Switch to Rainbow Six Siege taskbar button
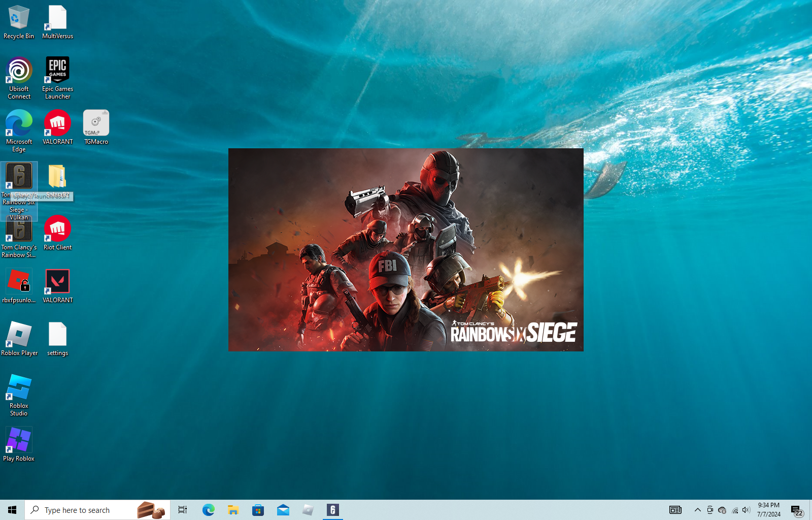Screen dimensions: 812x520 tap(333, 510)
